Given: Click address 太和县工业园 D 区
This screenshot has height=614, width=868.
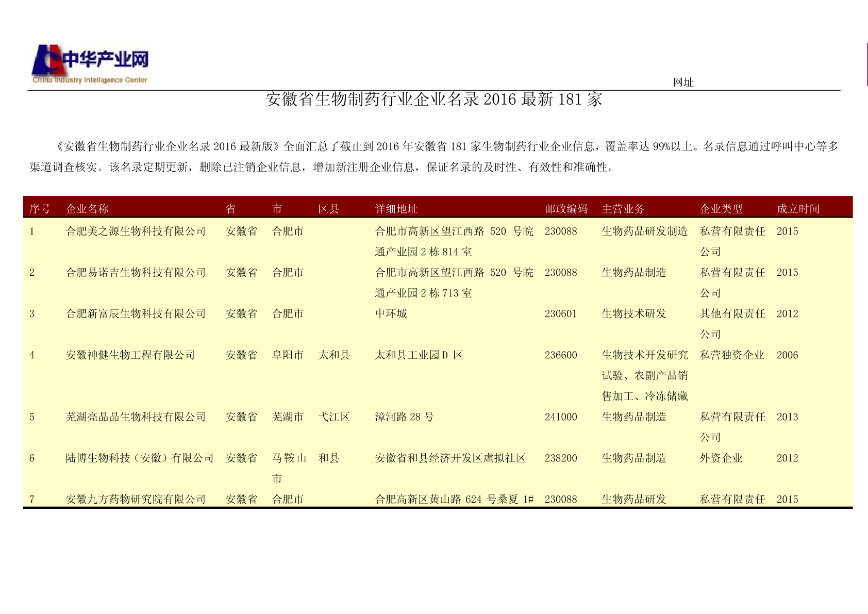Looking at the screenshot, I should point(419,355).
